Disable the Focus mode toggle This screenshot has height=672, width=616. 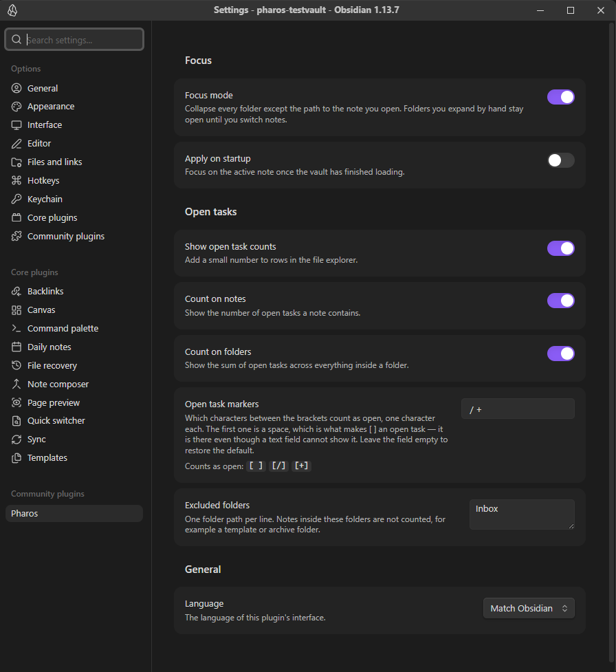(561, 97)
